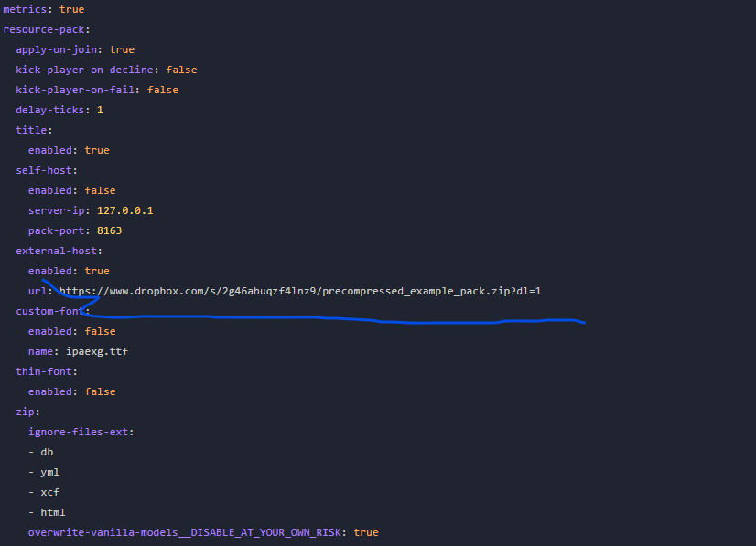
Task: Select the "kick-player-on-fail" key
Action: coord(75,91)
